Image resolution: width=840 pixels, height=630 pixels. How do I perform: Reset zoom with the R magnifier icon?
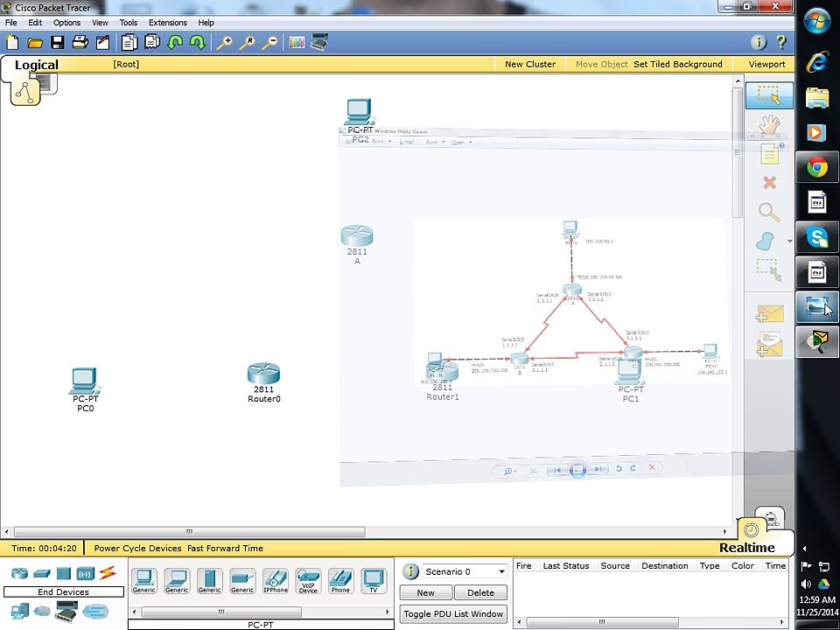pyautogui.click(x=247, y=42)
